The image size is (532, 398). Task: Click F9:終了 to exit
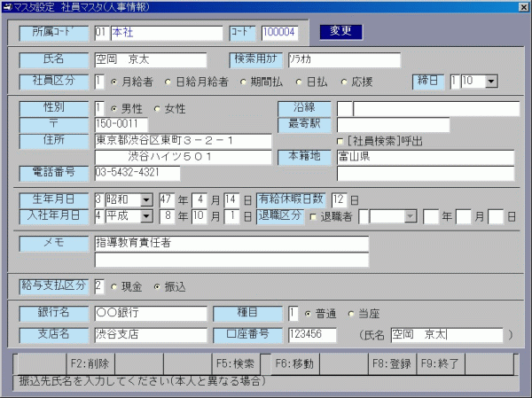(x=440, y=363)
